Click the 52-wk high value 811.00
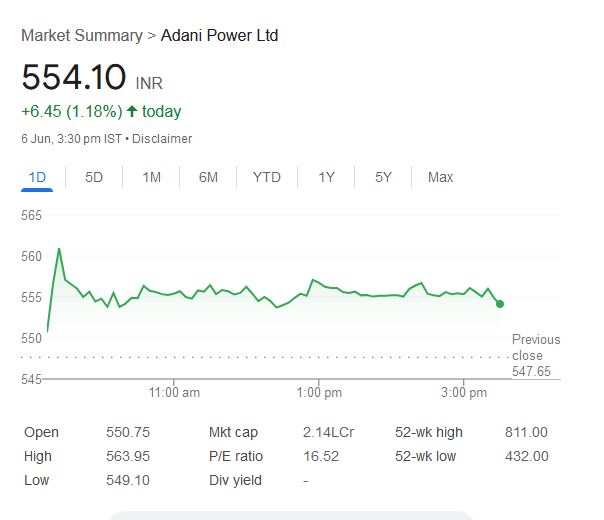This screenshot has width=604, height=520. [x=526, y=432]
